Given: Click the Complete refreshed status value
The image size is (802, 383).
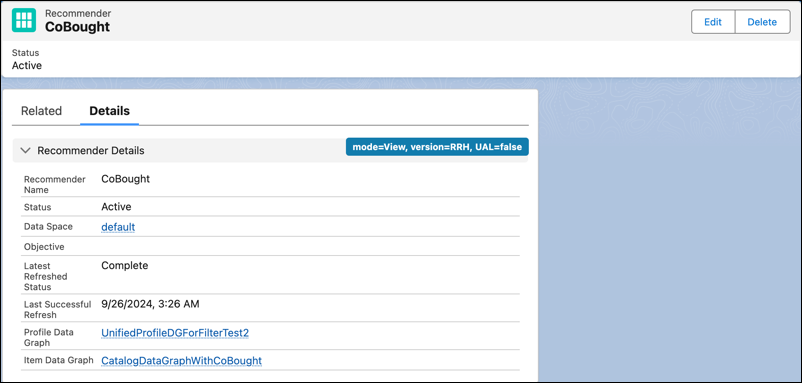Looking at the screenshot, I should pos(125,266).
